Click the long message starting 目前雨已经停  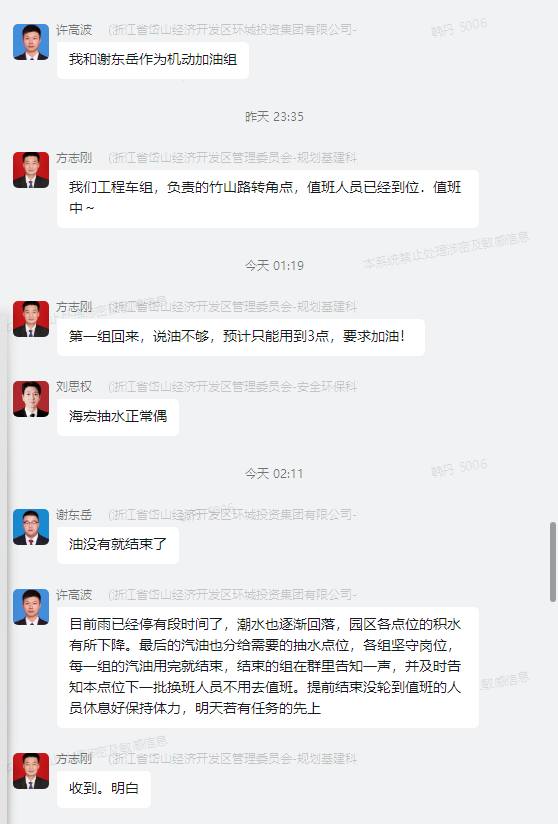(268, 667)
